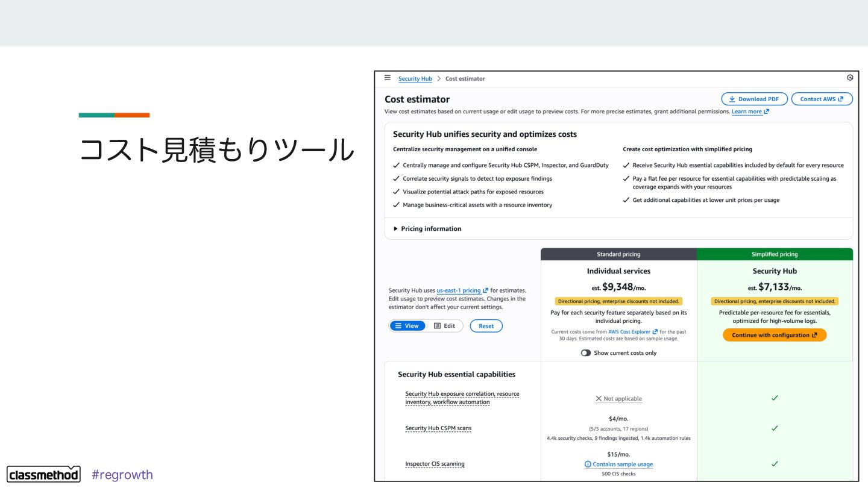Click the Contact AWS button

(822, 99)
